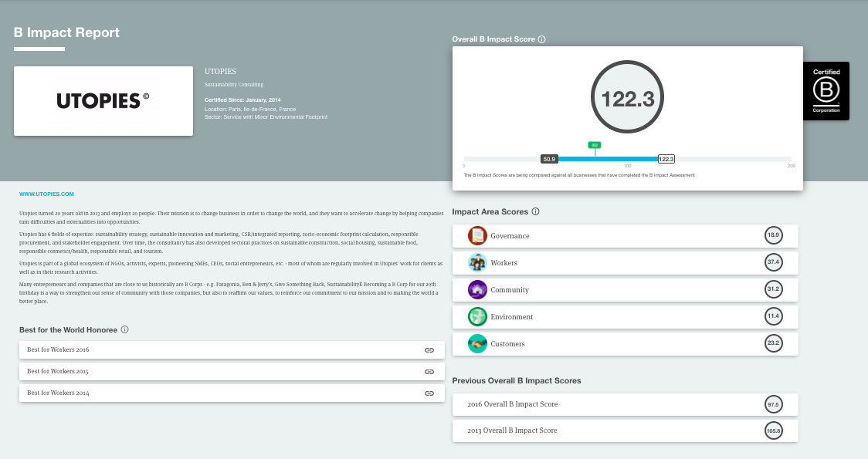Image resolution: width=868 pixels, height=459 pixels.
Task: Click info icon beside Impact Area Scores
Action: pos(536,211)
